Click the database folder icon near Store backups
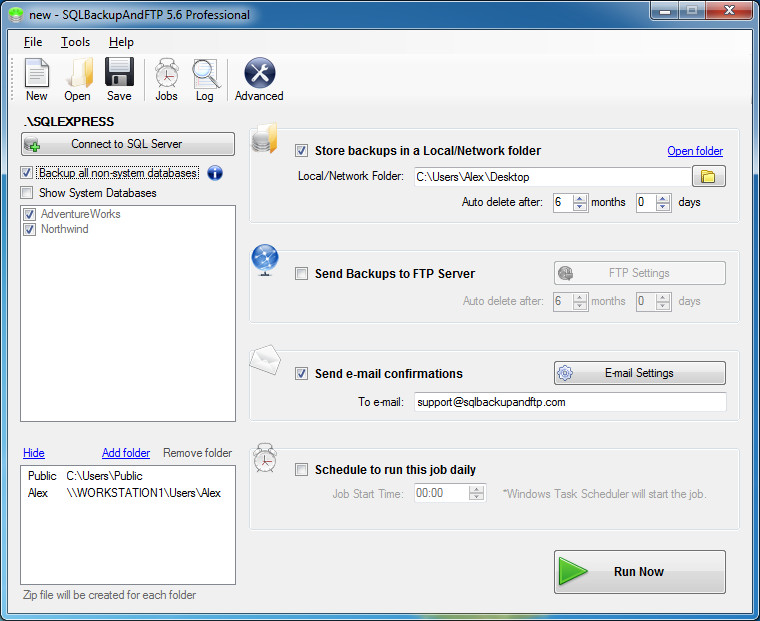This screenshot has width=760, height=621. click(265, 138)
